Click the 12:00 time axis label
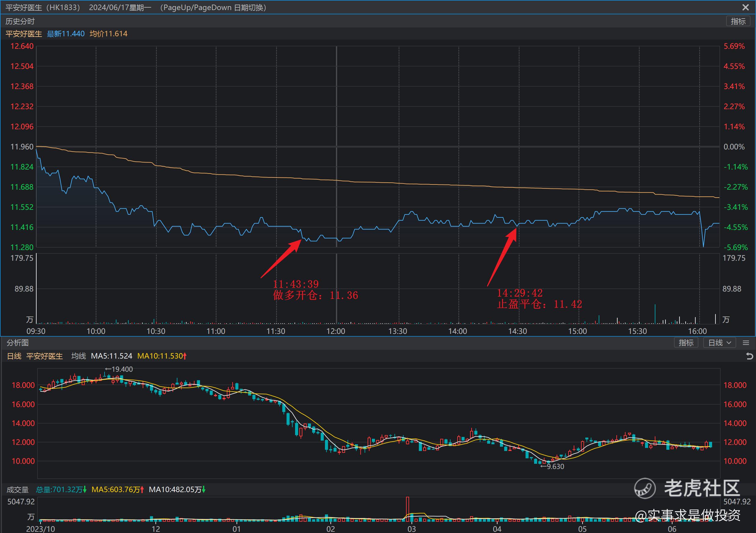The width and height of the screenshot is (756, 533). click(x=336, y=331)
